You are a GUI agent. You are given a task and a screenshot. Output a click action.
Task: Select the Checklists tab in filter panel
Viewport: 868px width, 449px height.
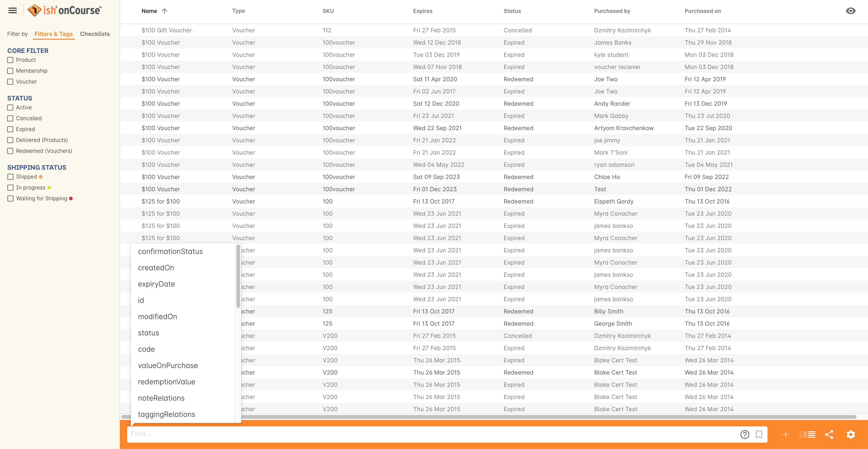coord(95,34)
